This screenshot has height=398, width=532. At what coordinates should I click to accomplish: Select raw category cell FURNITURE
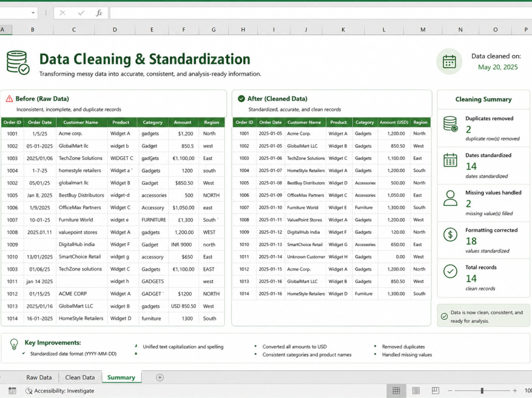click(154, 219)
